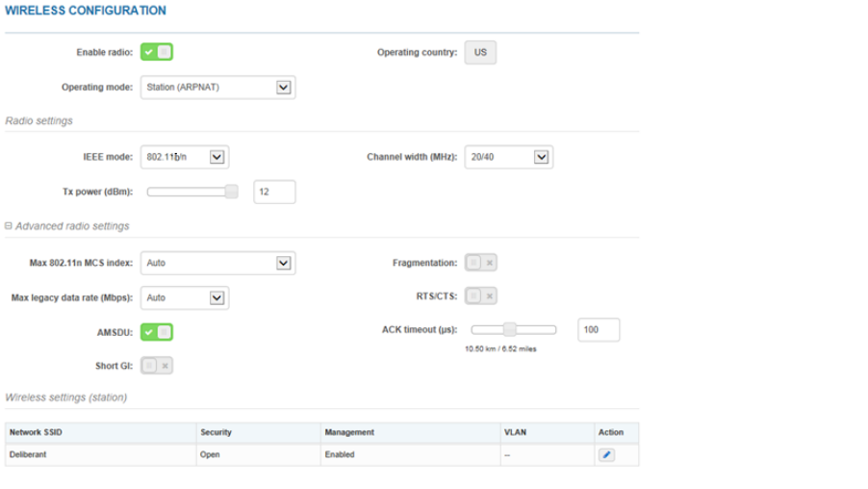Enable the Fragmentation toggle

[x=480, y=263]
